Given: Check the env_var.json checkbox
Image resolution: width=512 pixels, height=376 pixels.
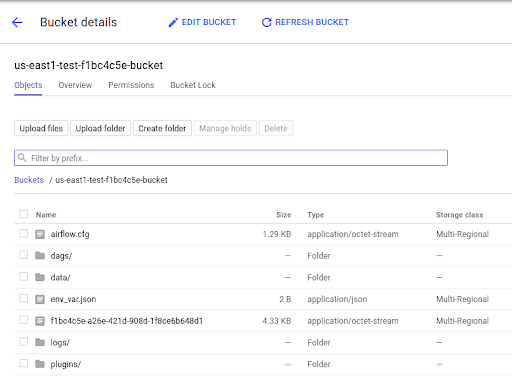Looking at the screenshot, I should coord(24,298).
